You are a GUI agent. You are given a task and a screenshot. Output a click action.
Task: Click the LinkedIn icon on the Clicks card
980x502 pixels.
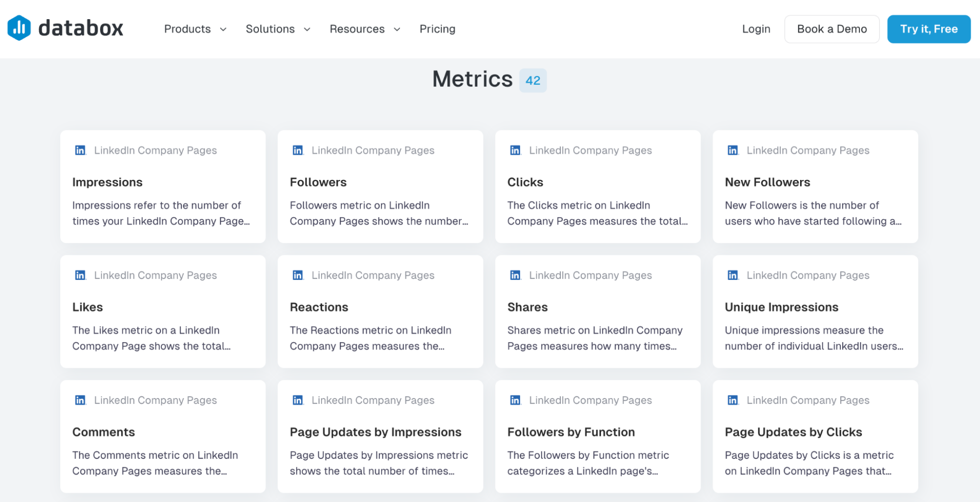[515, 150]
